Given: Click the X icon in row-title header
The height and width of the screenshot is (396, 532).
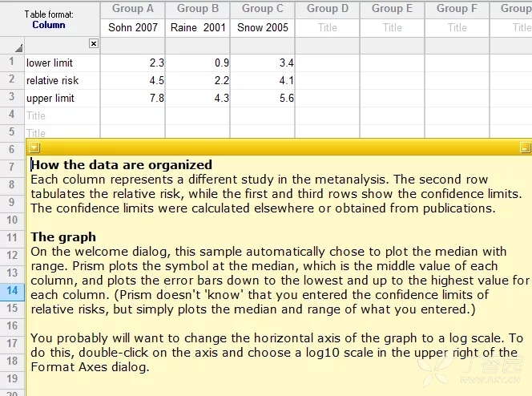Looking at the screenshot, I should click(94, 43).
